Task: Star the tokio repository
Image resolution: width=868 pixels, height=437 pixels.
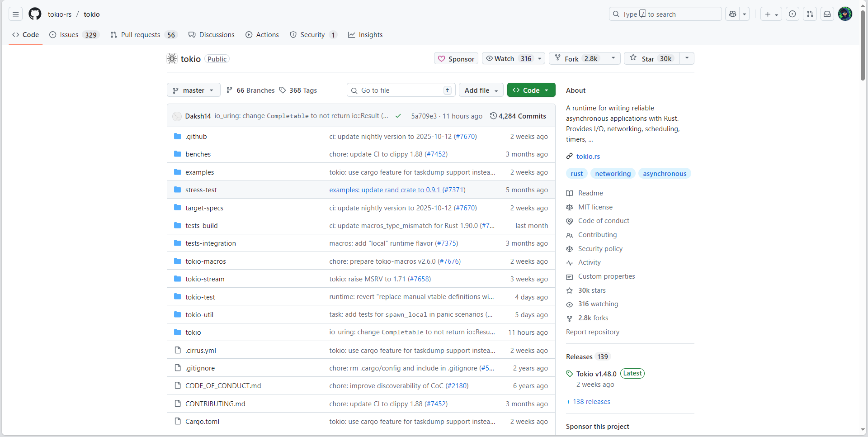Action: (651, 58)
